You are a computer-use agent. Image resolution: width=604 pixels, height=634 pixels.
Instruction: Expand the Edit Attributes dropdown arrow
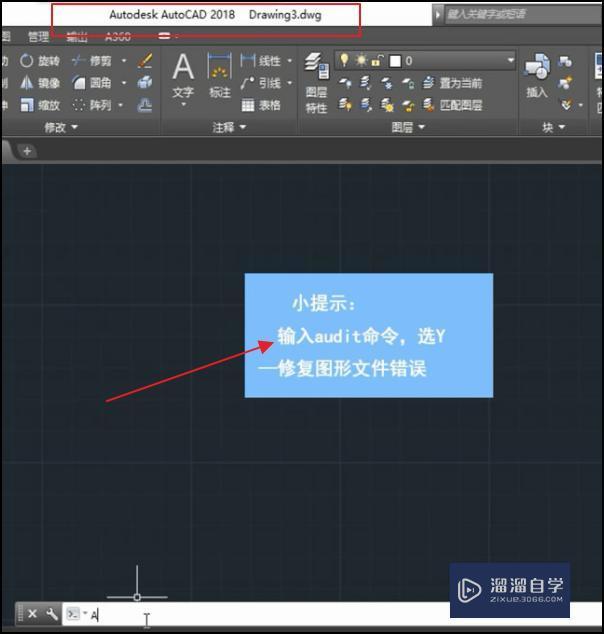[581, 105]
